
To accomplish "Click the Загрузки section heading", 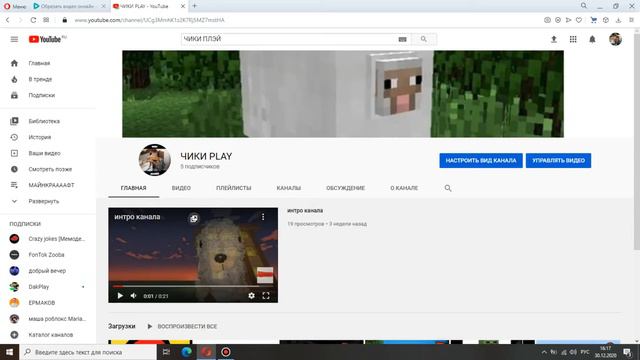I will click(122, 327).
